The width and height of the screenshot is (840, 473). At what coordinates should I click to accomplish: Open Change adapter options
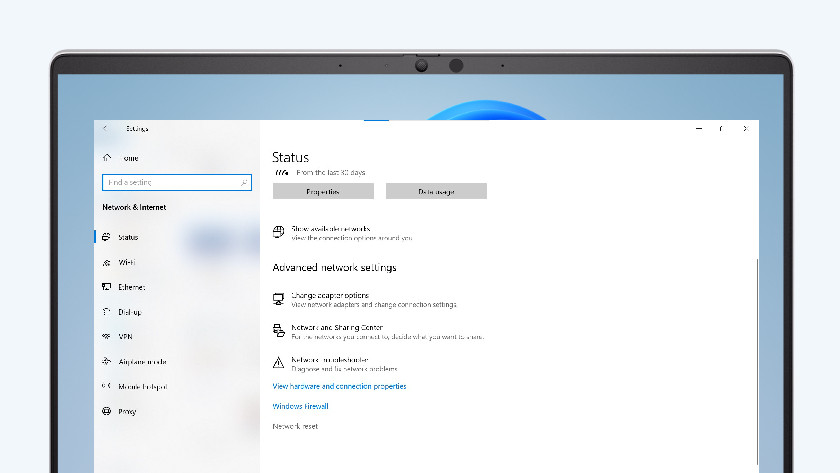[x=330, y=296]
